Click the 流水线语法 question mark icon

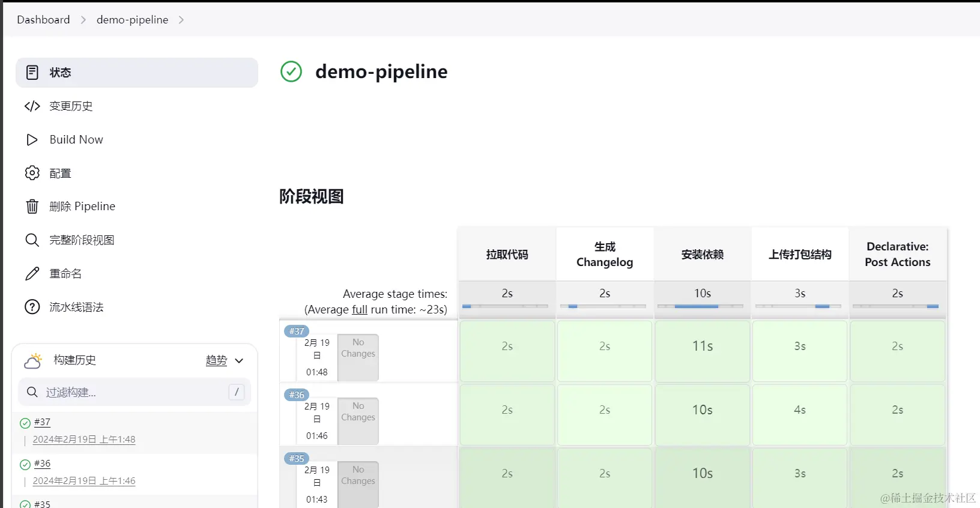[x=32, y=307]
